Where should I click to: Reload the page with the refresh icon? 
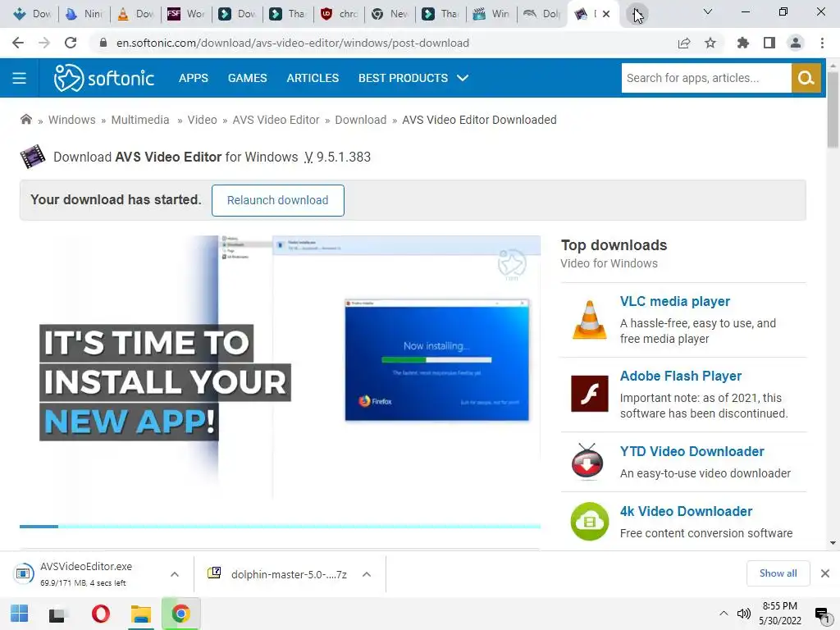tap(71, 43)
